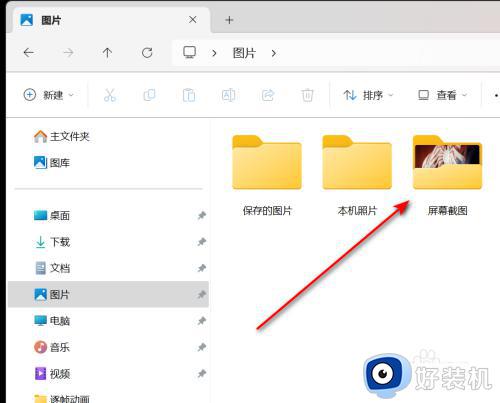Add a new tab with the plus button

pyautogui.click(x=229, y=20)
